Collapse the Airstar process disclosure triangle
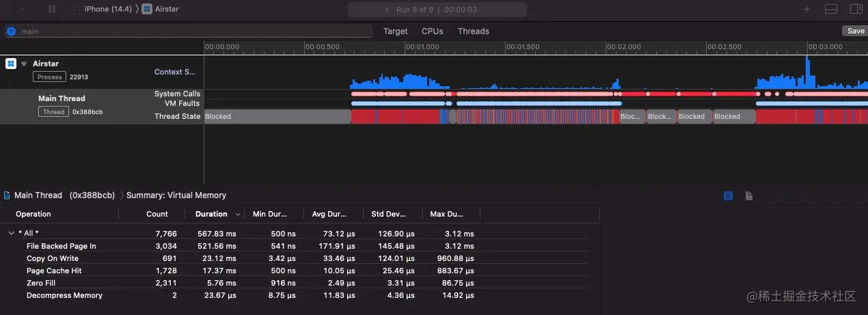 [24, 64]
